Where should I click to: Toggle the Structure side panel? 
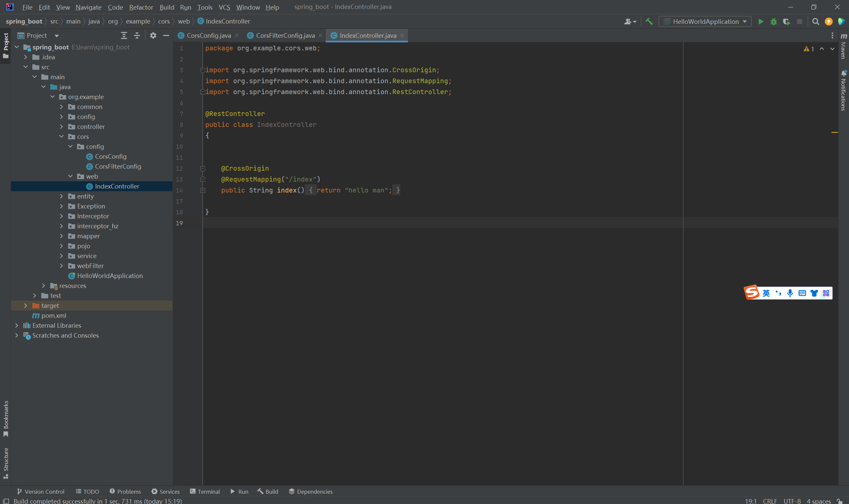tap(5, 463)
